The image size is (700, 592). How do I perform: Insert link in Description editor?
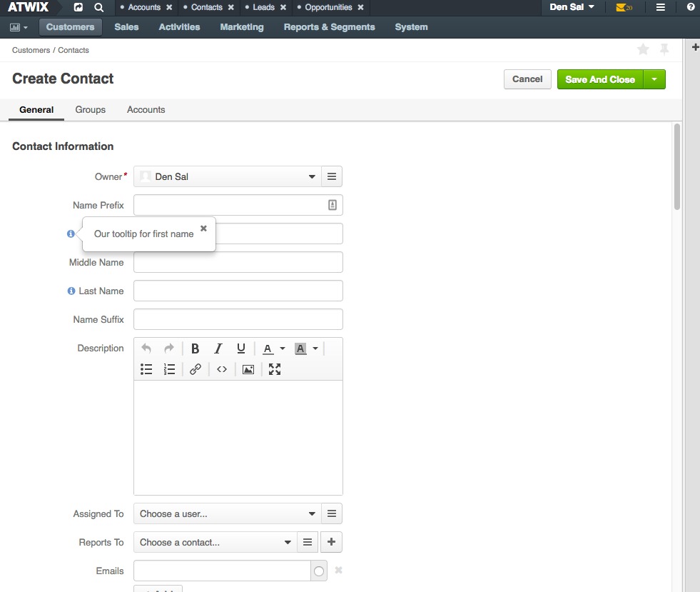pyautogui.click(x=196, y=369)
